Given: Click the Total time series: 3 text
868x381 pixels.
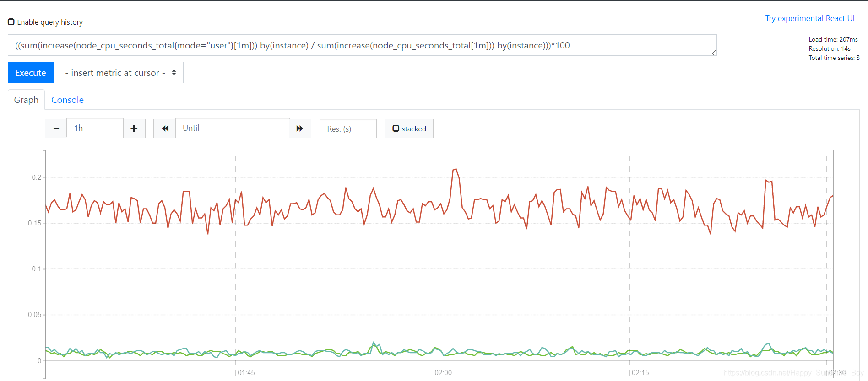Looking at the screenshot, I should (834, 58).
